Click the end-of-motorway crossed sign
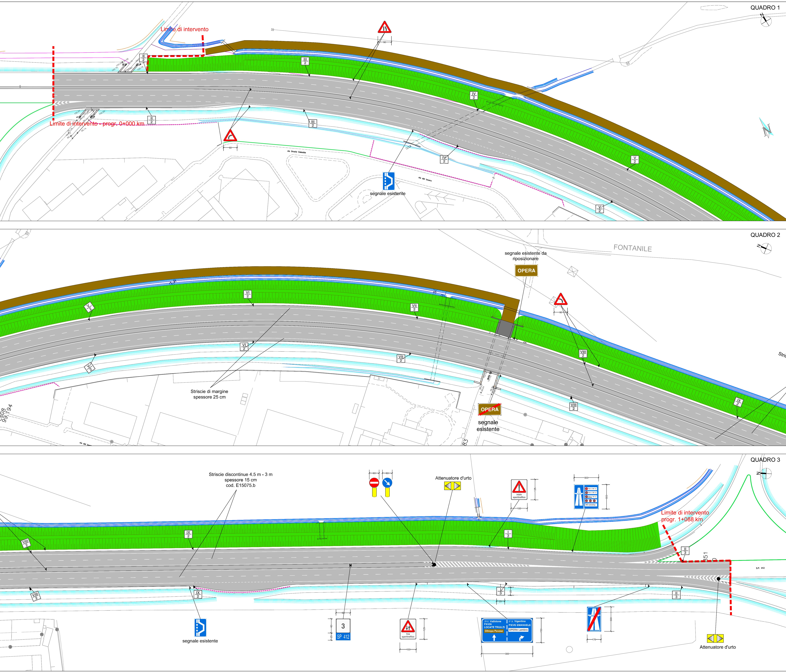 tap(594, 619)
